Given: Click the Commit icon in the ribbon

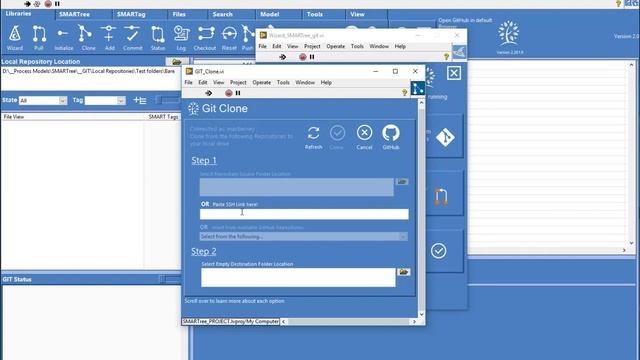Looking at the screenshot, I should pyautogui.click(x=133, y=38).
